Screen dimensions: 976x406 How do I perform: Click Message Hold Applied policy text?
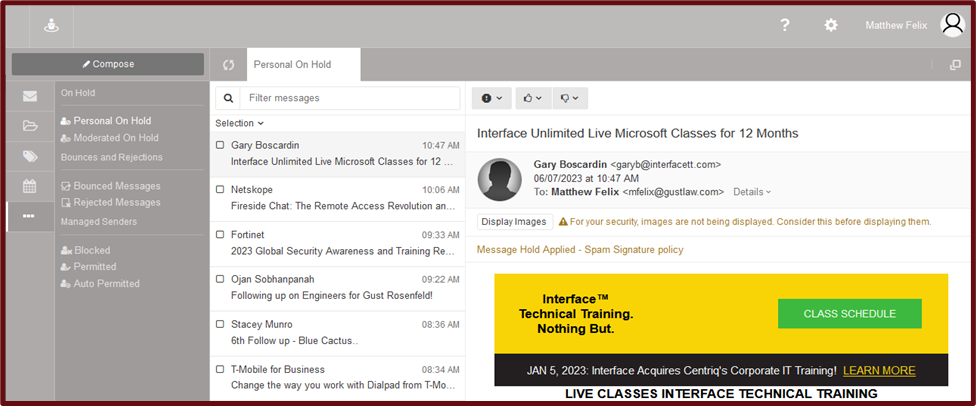click(580, 250)
